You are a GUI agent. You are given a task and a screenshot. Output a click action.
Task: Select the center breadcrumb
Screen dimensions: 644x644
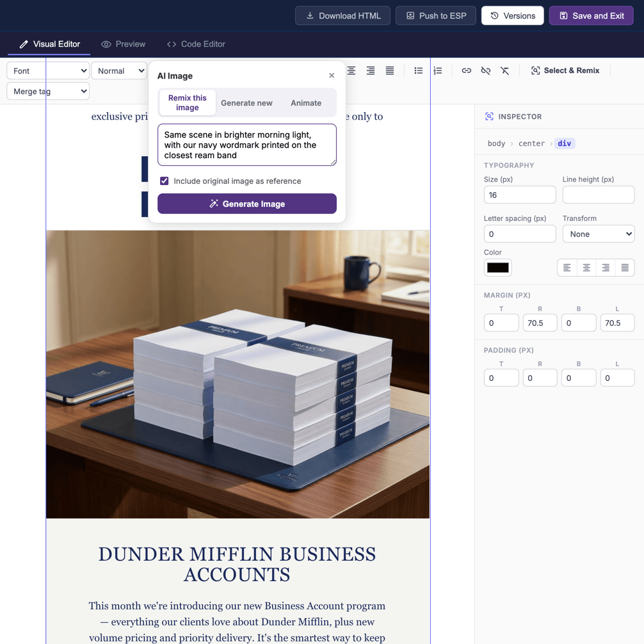tap(531, 143)
